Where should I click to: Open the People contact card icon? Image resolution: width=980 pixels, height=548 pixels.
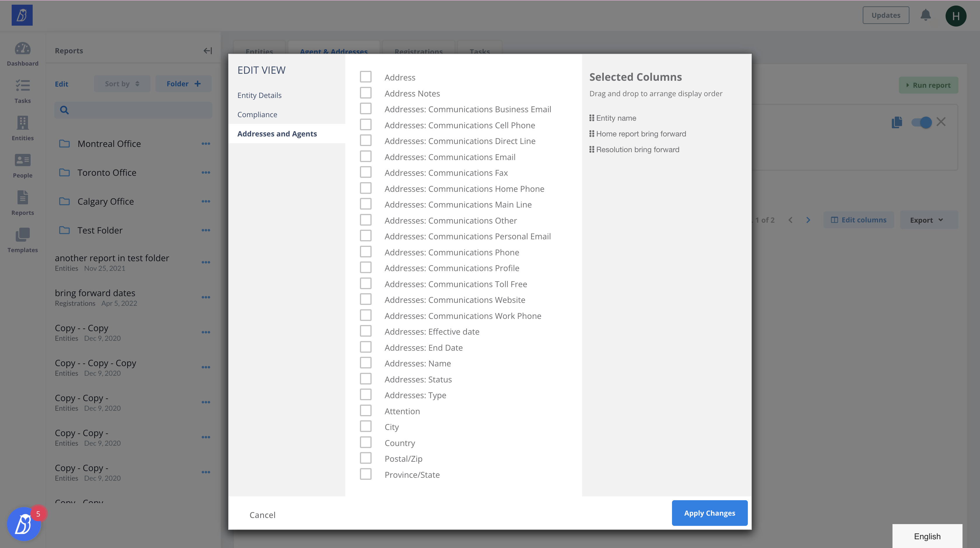pyautogui.click(x=22, y=160)
